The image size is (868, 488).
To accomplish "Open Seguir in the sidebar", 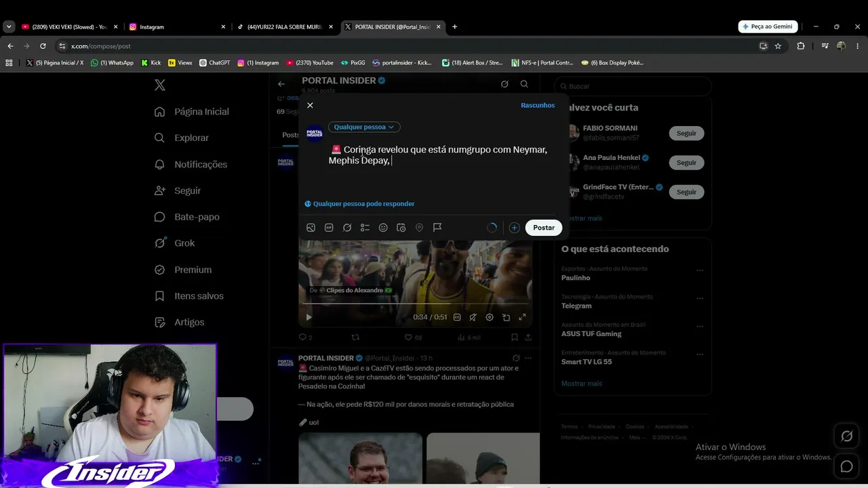I will click(178, 190).
